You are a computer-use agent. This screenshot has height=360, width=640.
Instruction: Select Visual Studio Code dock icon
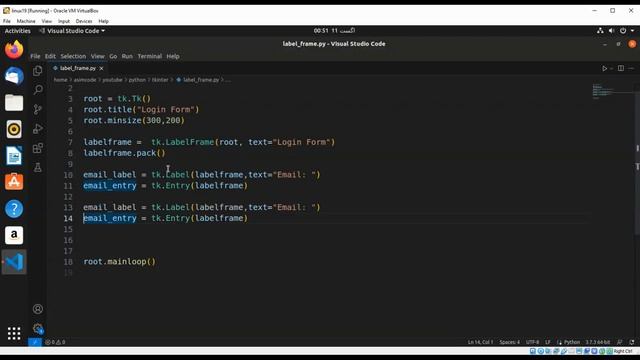pyautogui.click(x=14, y=262)
